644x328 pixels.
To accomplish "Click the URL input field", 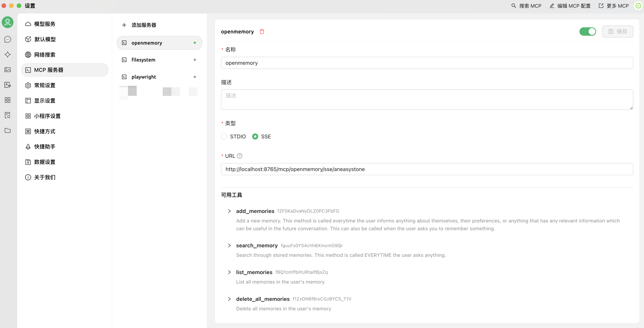I will click(427, 169).
